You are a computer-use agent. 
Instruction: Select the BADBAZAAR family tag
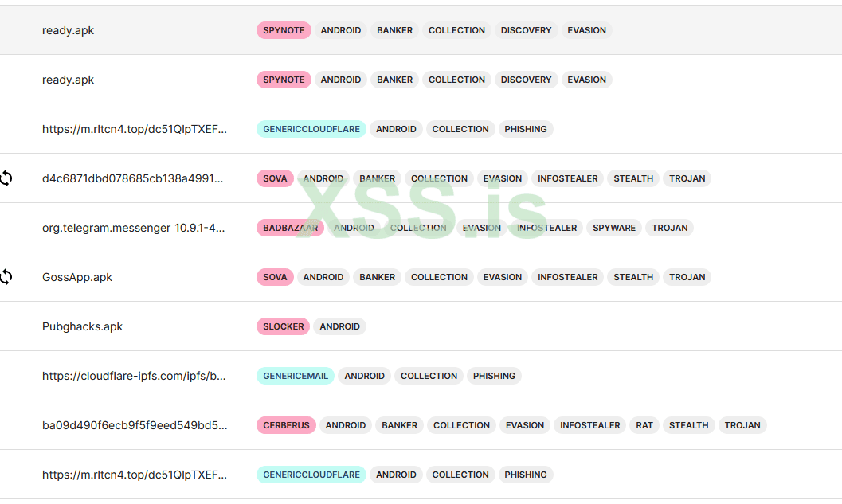tap(290, 228)
